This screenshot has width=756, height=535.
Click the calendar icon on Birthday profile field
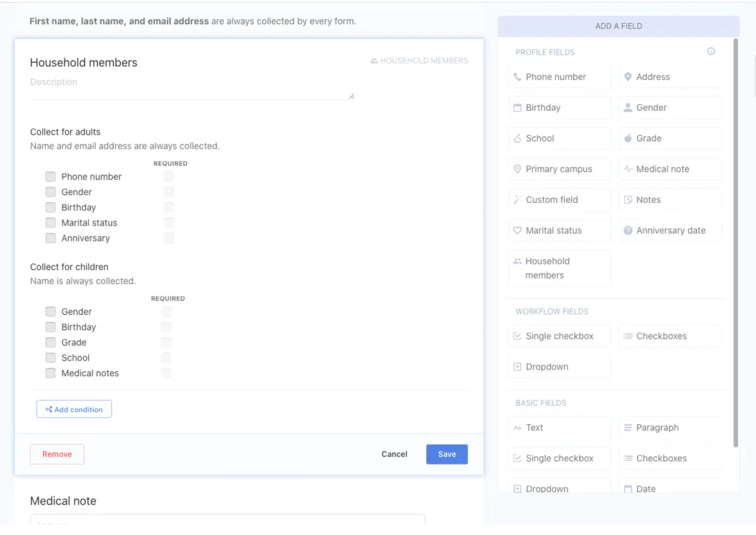coord(517,108)
